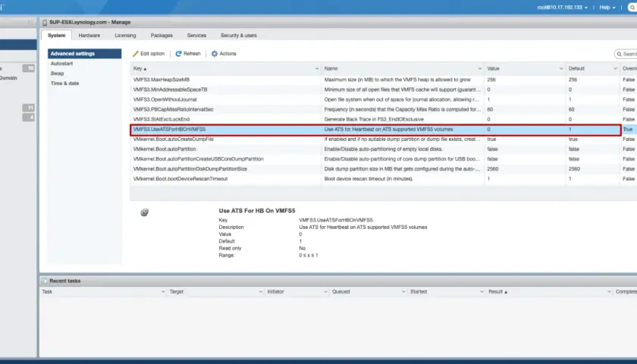Expand the Started column dropdown
The height and width of the screenshot is (364, 637).
[x=482, y=292]
